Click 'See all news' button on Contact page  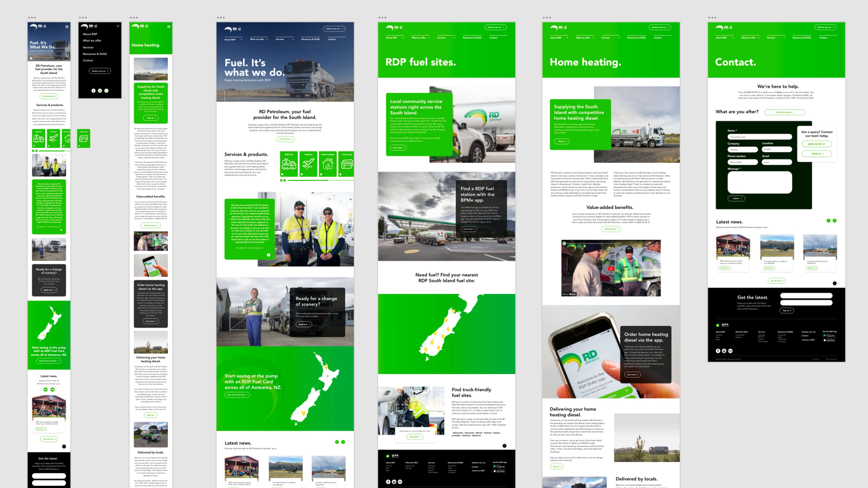776,281
